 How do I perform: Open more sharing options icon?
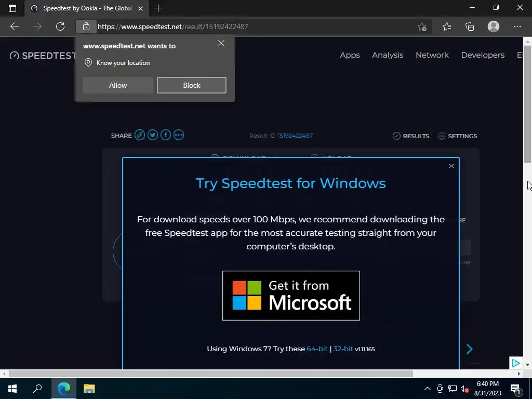179,135
